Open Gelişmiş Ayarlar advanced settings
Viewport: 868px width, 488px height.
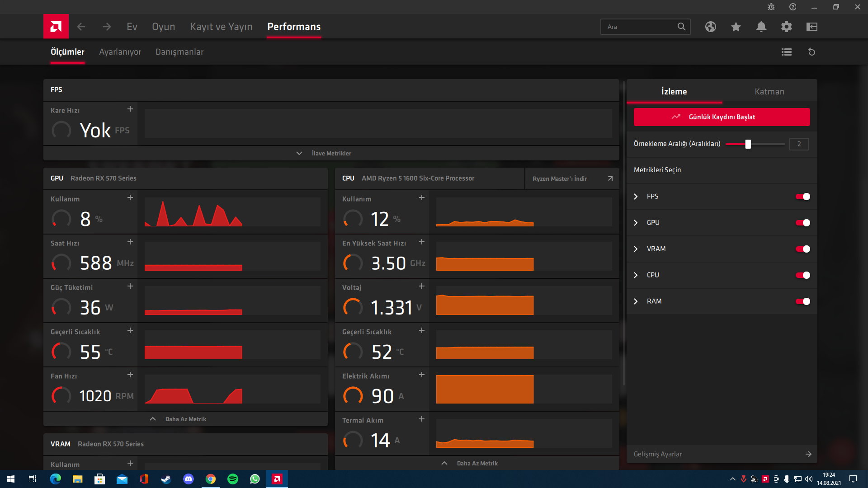click(x=722, y=454)
